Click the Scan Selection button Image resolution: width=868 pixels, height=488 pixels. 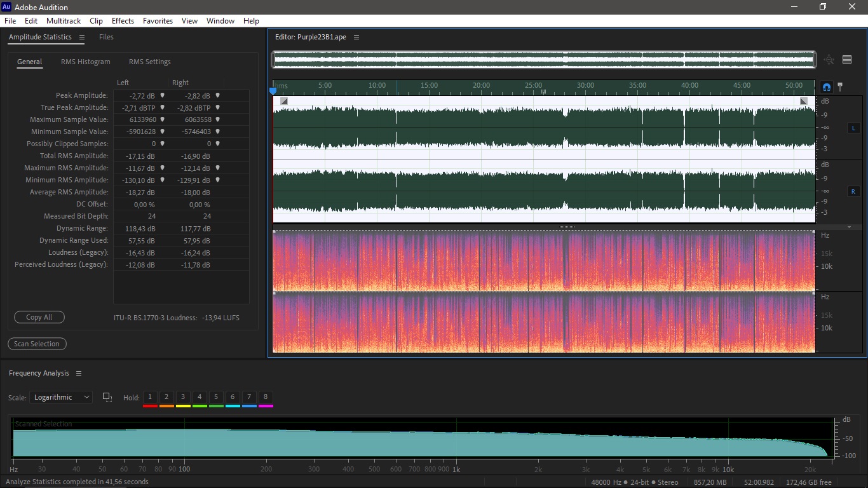pos(37,344)
